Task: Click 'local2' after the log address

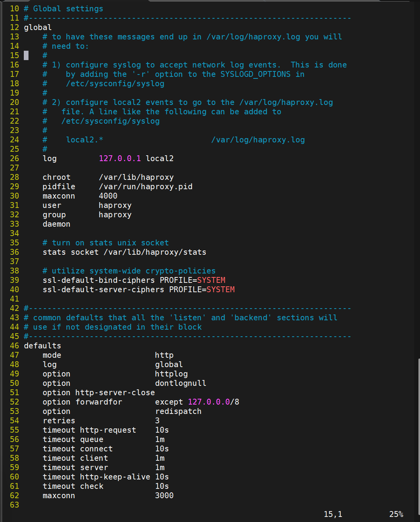Action: coord(160,158)
